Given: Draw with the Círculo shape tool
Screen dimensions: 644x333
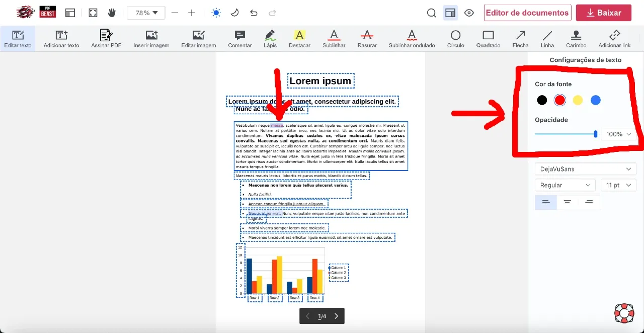Looking at the screenshot, I should coord(455,38).
